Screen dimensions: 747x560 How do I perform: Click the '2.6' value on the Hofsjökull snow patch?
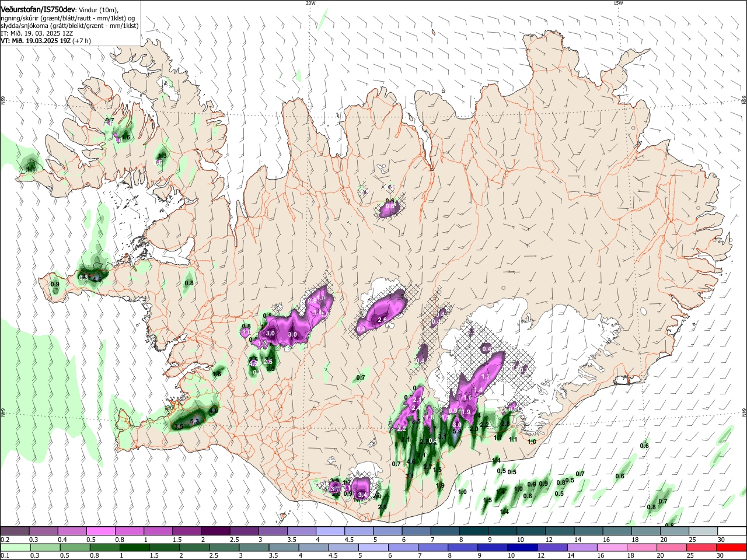(x=382, y=320)
